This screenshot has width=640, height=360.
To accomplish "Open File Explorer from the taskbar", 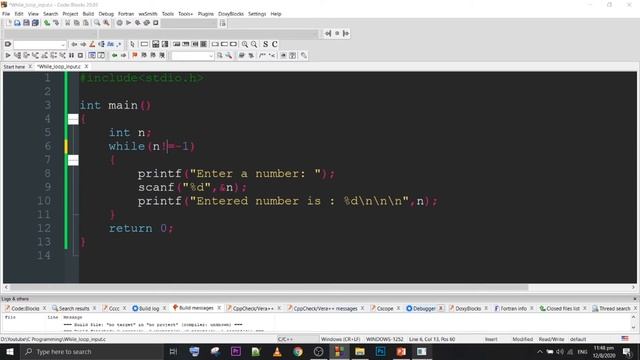I will (360, 351).
